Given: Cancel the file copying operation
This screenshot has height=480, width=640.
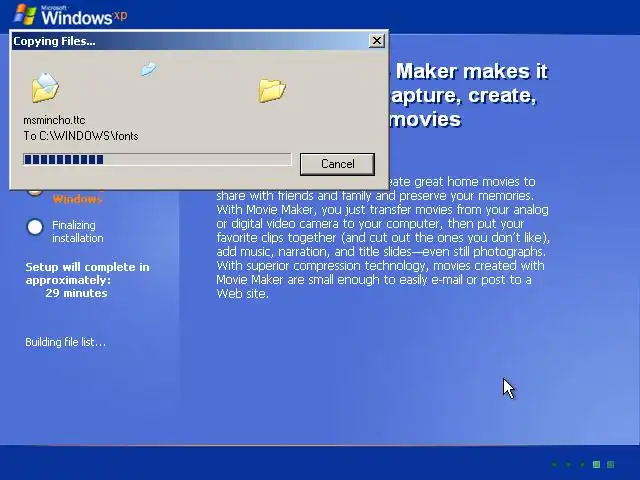Looking at the screenshot, I should click(x=337, y=164).
